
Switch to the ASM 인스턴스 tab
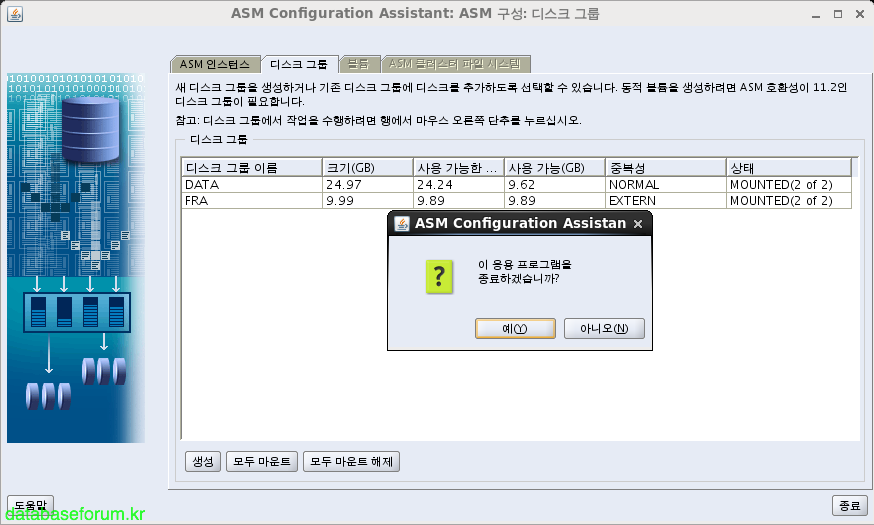click(x=216, y=64)
